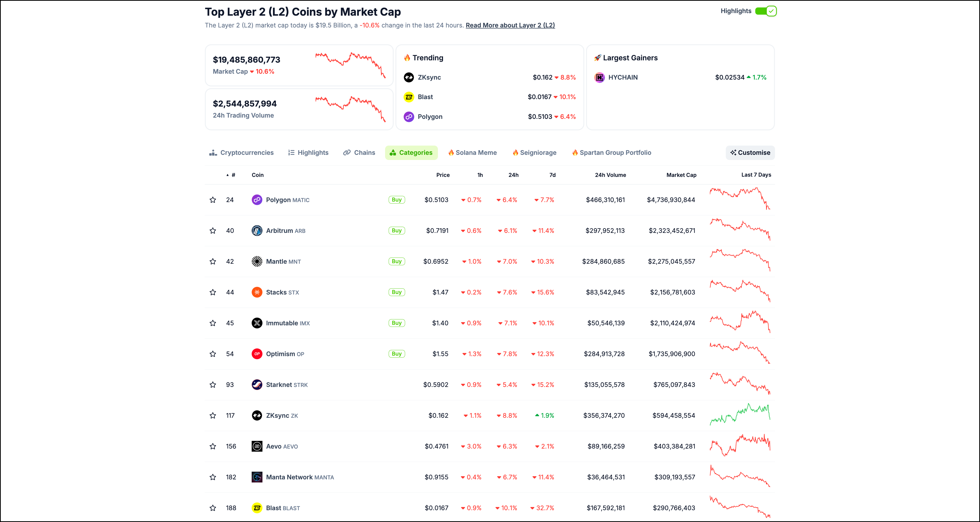This screenshot has height=522, width=980.
Task: Click the ZKsync icon in the Trending card
Action: (409, 77)
